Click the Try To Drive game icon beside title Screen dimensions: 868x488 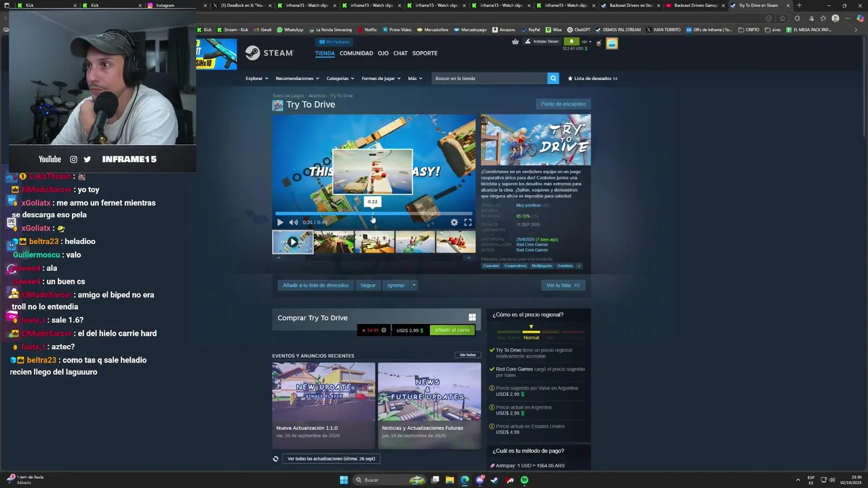coord(277,105)
